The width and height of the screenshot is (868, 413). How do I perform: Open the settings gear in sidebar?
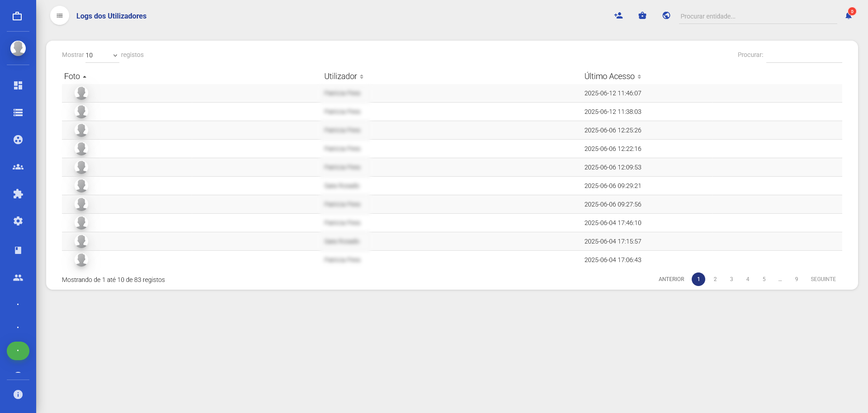coord(18,221)
